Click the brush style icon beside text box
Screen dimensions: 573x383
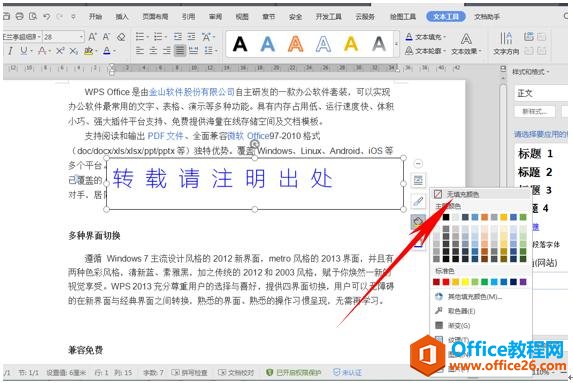click(418, 201)
